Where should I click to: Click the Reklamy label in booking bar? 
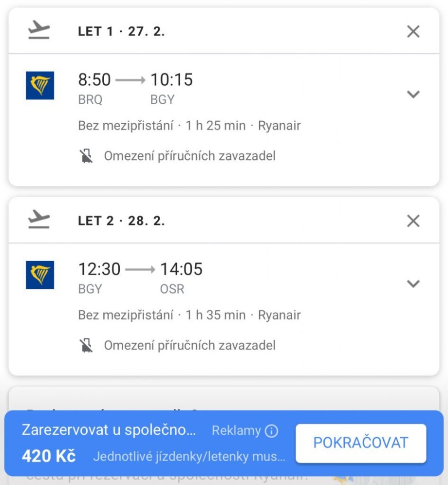coord(237,430)
